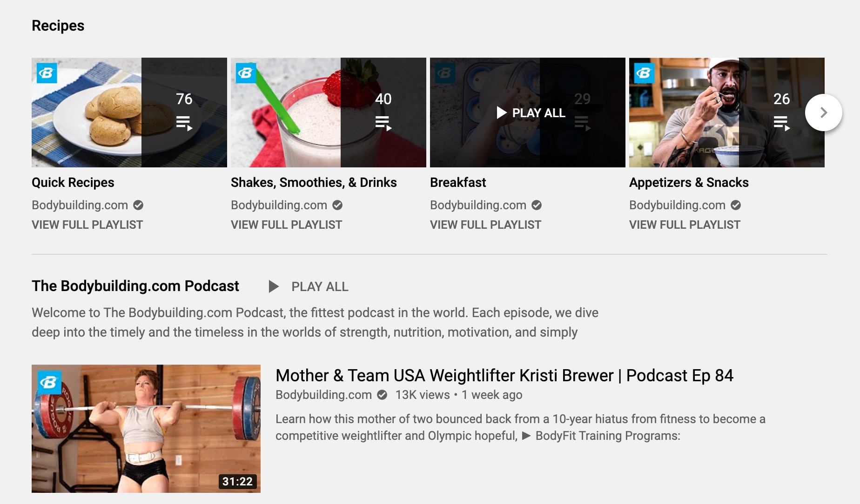
Task: Click the playlist queue icon on Quick Recipes
Action: (x=184, y=123)
